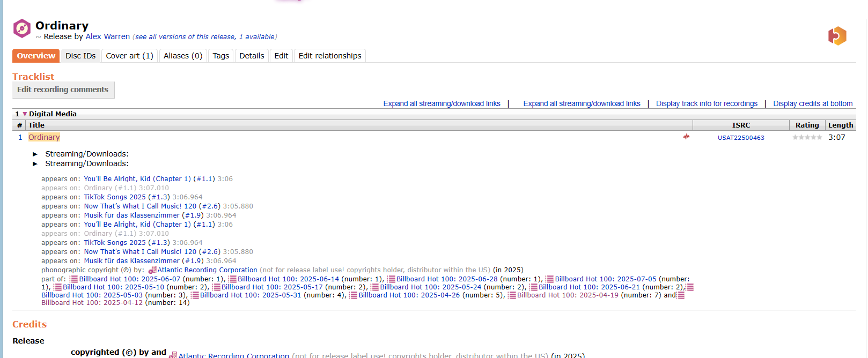Open the Edit tab
Image resolution: width=868 pixels, height=358 pixels.
281,56
